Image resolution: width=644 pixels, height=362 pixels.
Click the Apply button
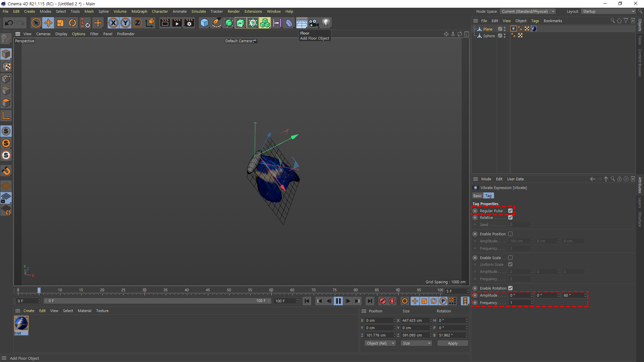[x=452, y=343]
